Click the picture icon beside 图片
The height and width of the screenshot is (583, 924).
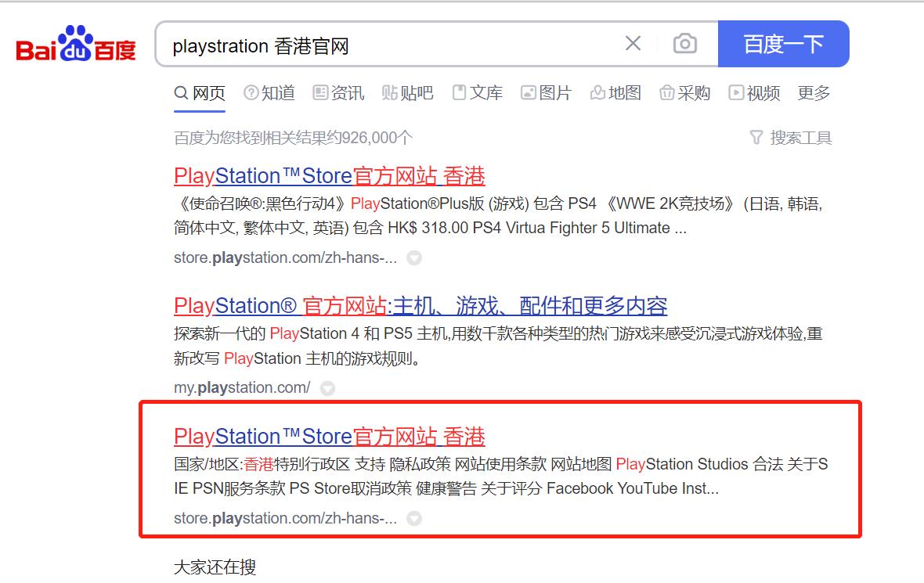point(529,93)
